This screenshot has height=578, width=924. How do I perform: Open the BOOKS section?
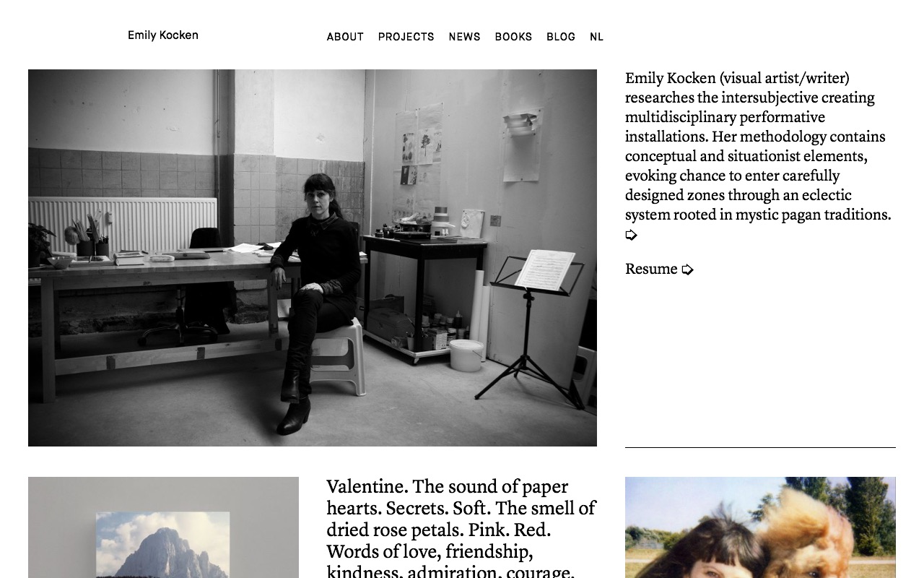click(x=513, y=37)
